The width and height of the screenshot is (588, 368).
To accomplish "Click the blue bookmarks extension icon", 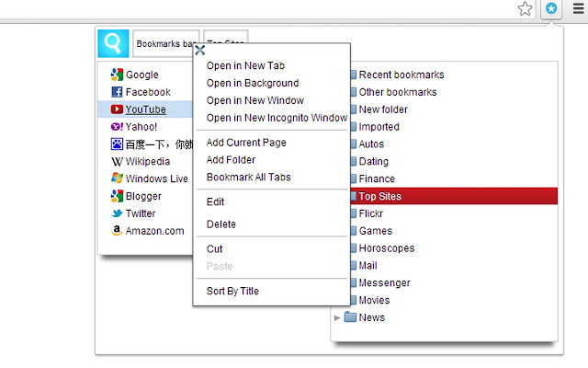I will 551,8.
